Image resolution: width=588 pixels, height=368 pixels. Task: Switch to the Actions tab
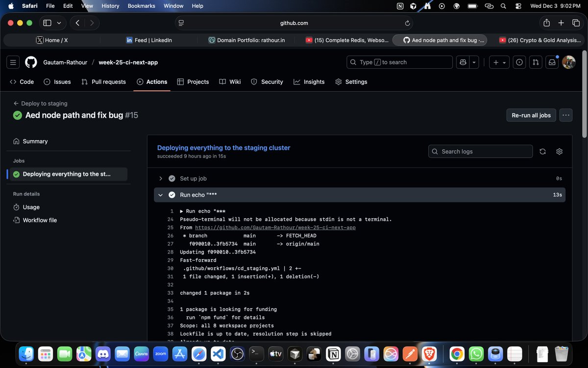(152, 81)
